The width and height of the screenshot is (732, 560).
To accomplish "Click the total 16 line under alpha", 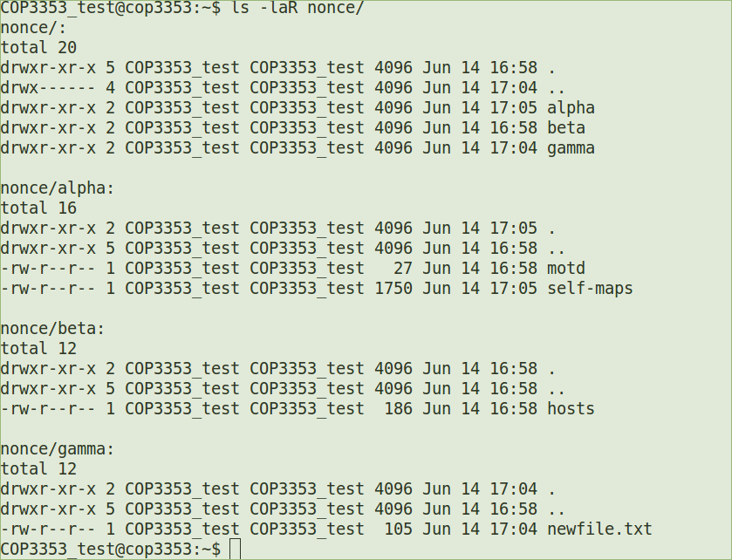I will pyautogui.click(x=38, y=208).
